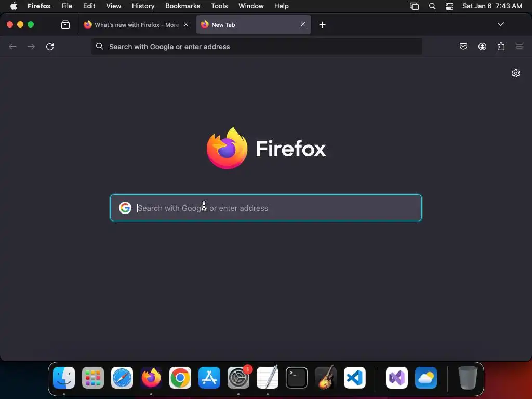The image size is (532, 399).
Task: Open the Bookmarks menu
Action: pyautogui.click(x=182, y=6)
